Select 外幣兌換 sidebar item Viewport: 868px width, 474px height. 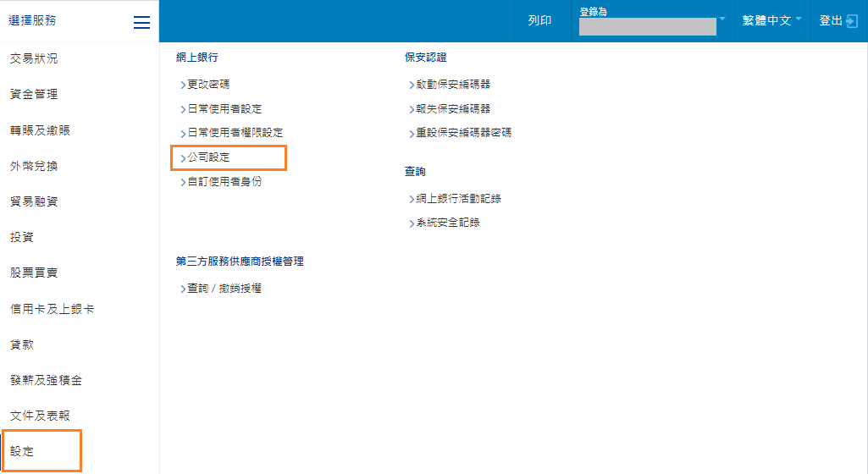pos(34,166)
